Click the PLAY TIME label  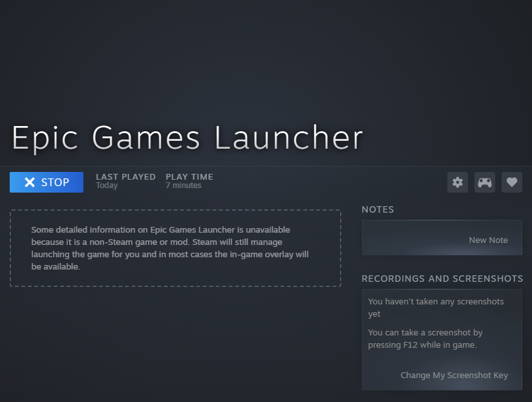coord(189,176)
